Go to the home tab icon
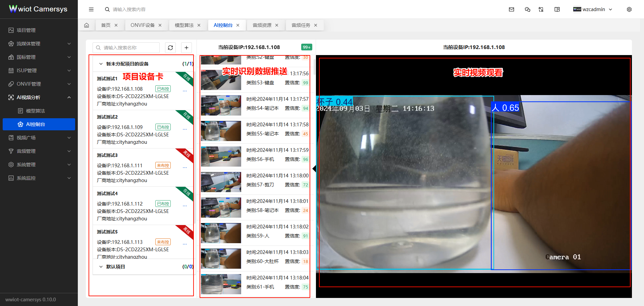 [x=87, y=25]
